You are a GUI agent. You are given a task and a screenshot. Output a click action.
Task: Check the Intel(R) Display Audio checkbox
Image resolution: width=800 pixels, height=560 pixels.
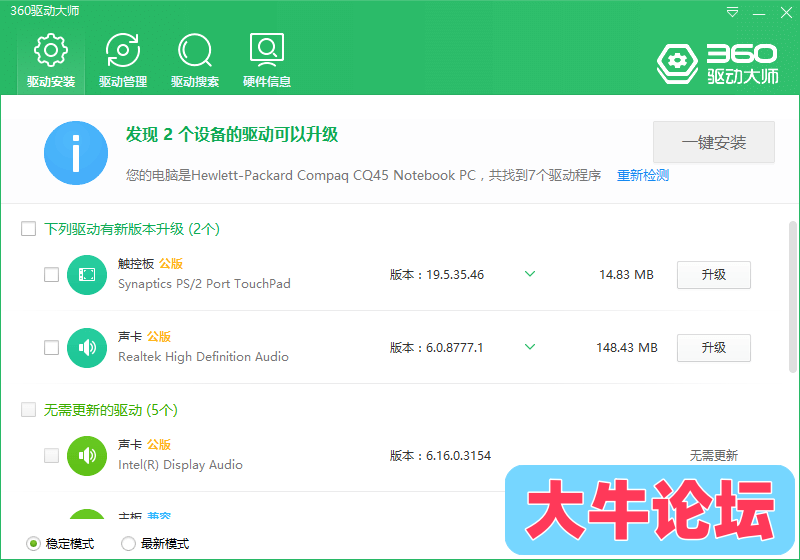(x=52, y=455)
